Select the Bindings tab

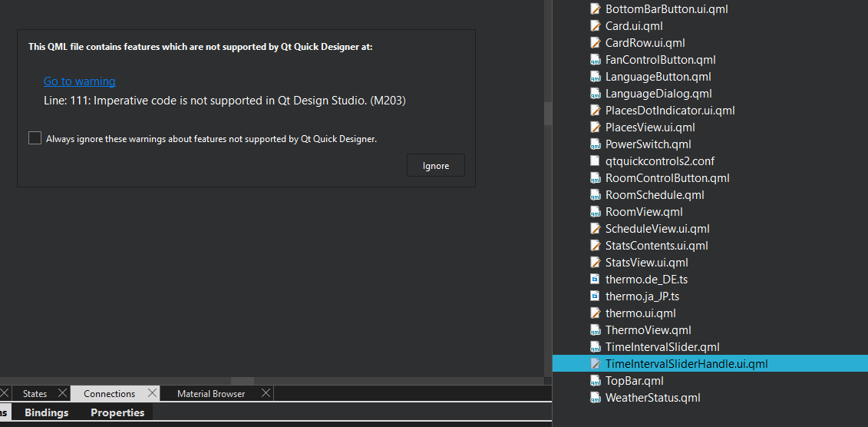[46, 413]
